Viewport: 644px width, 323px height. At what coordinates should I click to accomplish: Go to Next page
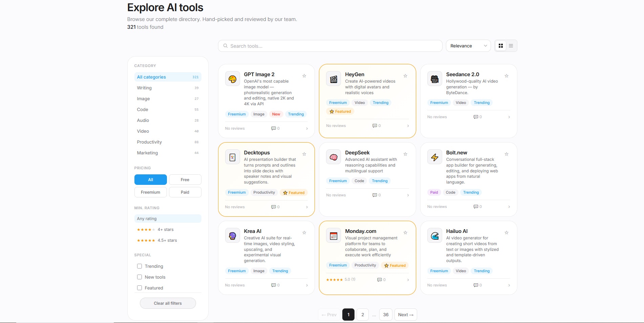click(x=406, y=315)
